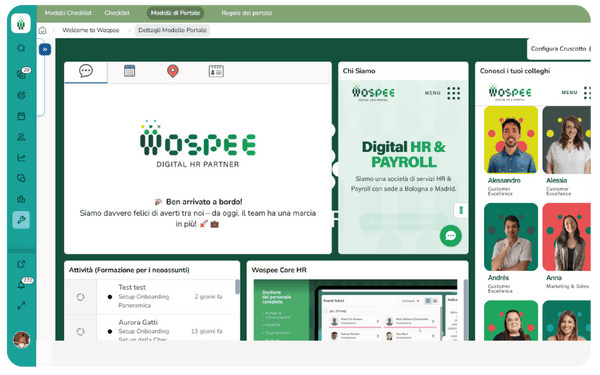The image size is (600, 375).
Task: Click the 'Ben arrivato a bordo!' heading
Action: (x=204, y=202)
